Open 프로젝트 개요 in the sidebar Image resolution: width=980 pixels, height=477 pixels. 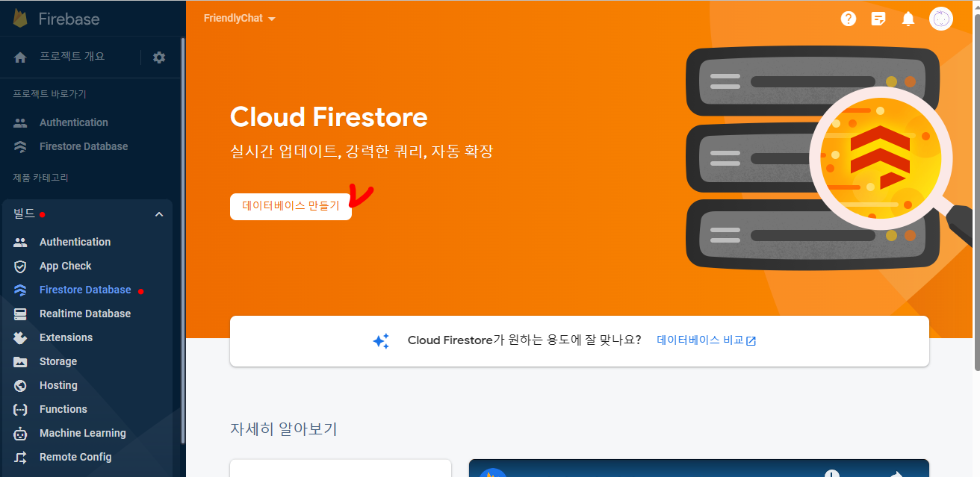(x=72, y=57)
